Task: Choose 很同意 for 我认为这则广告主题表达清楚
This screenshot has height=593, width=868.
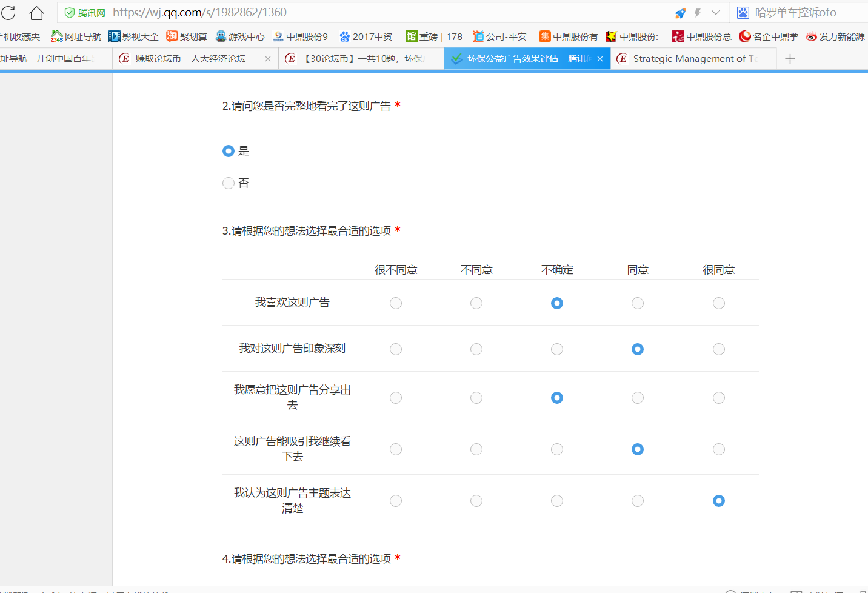Action: [x=719, y=501]
